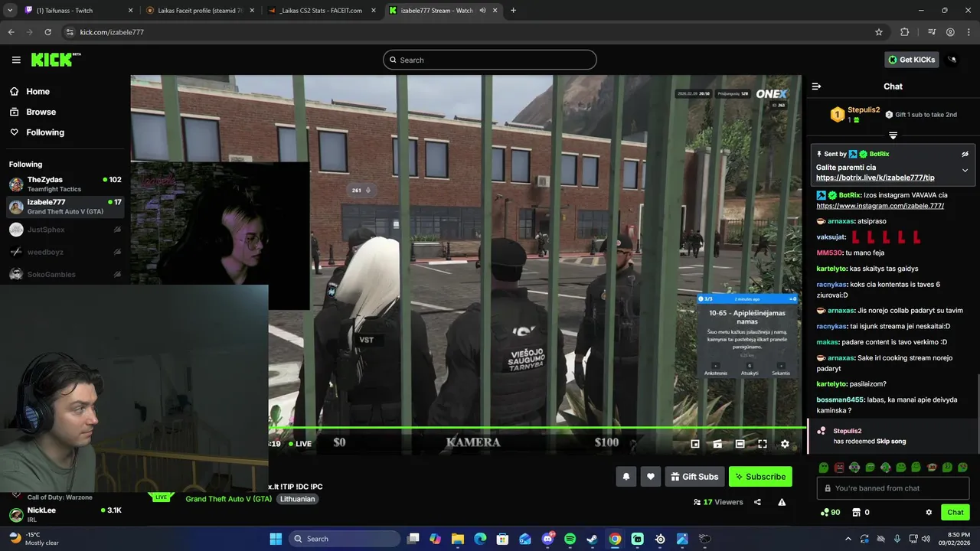
Task: Click the Stepulis2 username in the gift leaderboard
Action: click(x=864, y=110)
